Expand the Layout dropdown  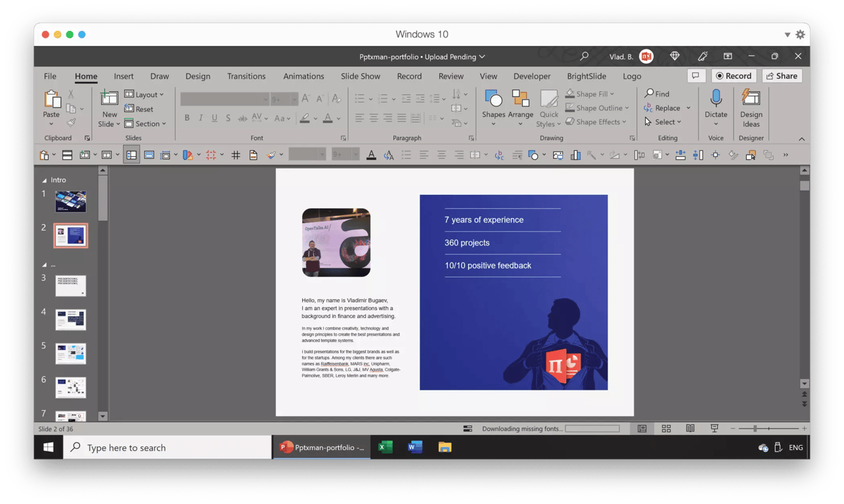coord(144,94)
